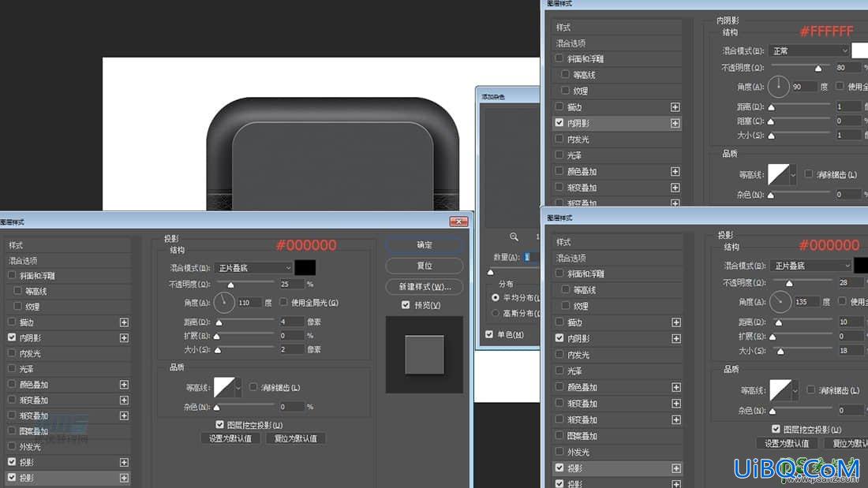
Task: Uncheck 单色(M) in the 添加杂色 dialog
Action: click(x=489, y=334)
